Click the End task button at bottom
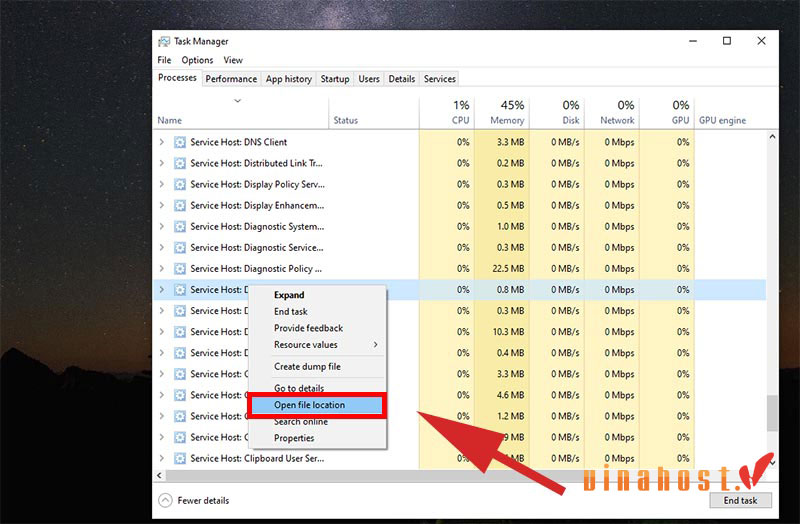 point(740,501)
